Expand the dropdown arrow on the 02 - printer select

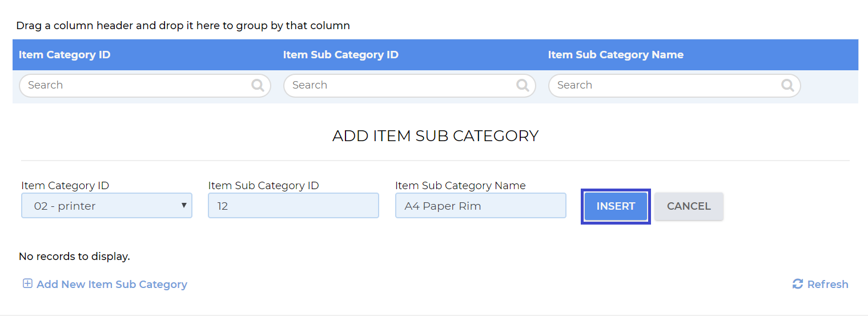pos(184,205)
